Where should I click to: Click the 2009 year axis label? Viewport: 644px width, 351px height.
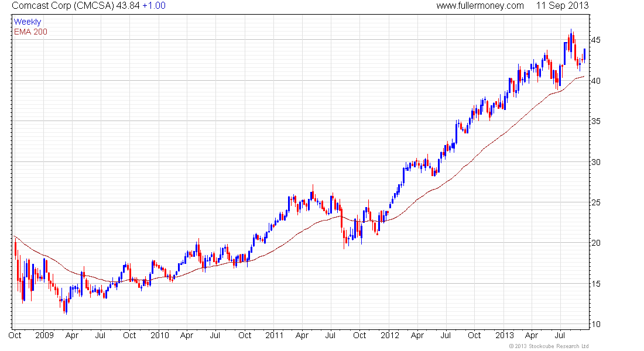pyautogui.click(x=44, y=335)
